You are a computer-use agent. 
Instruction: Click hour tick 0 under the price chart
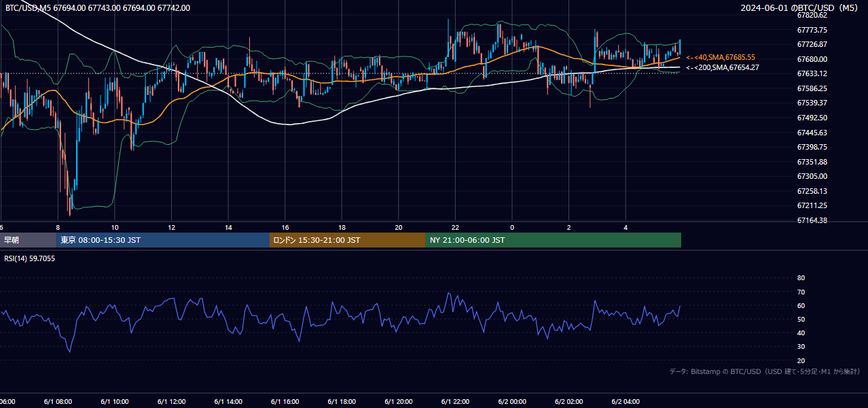click(x=512, y=227)
